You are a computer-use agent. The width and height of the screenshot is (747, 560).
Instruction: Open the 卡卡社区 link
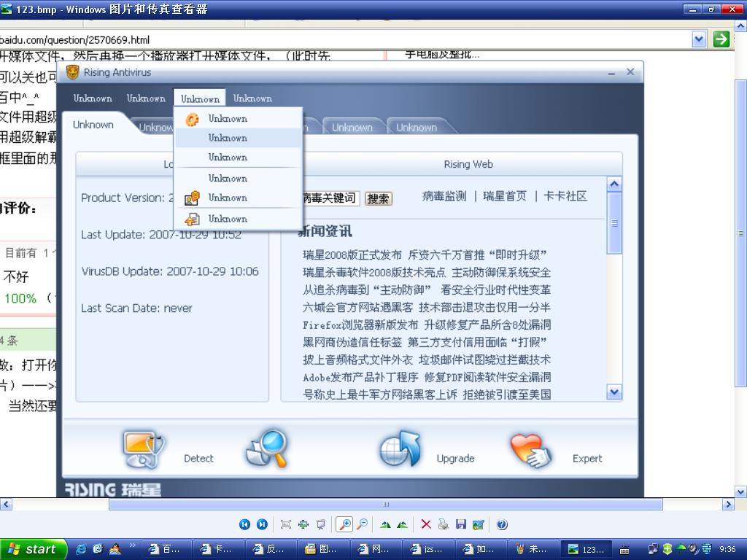[x=565, y=196]
